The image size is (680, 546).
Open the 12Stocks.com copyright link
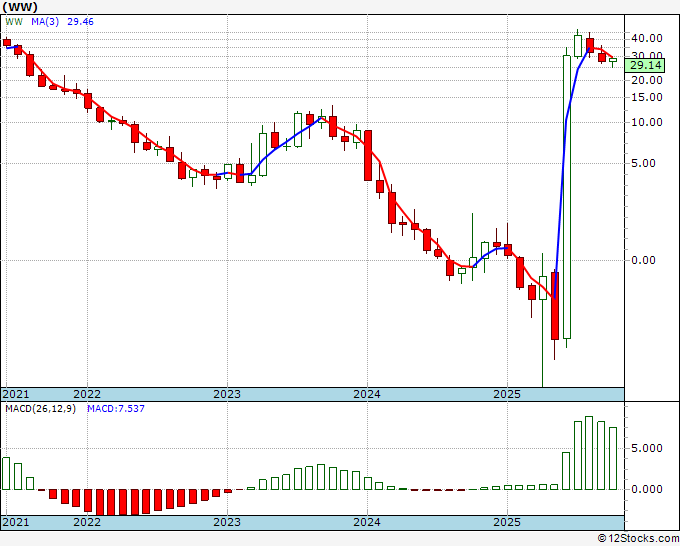[x=638, y=539]
